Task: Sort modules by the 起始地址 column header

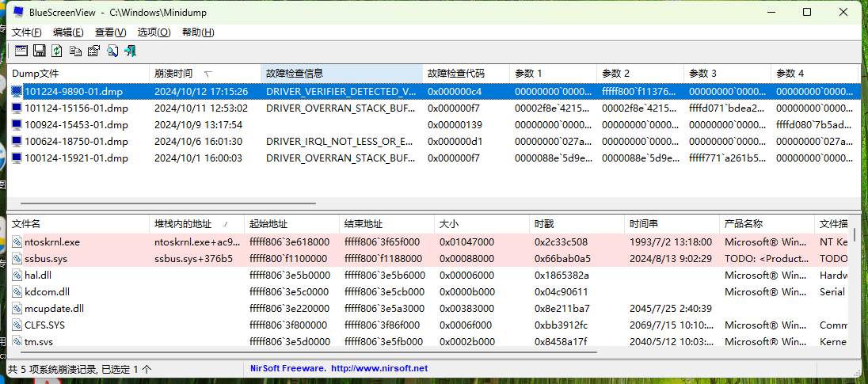Action: [x=291, y=224]
